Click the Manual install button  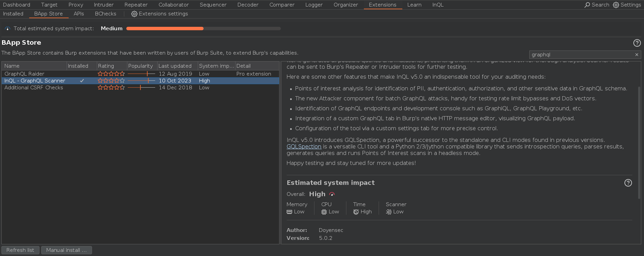point(67,250)
